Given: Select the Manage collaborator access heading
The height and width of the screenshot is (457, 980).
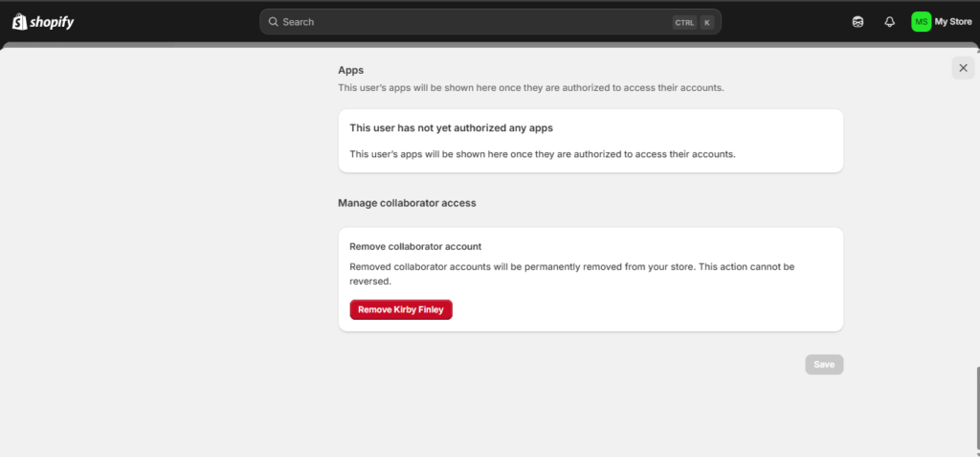Looking at the screenshot, I should 407,203.
